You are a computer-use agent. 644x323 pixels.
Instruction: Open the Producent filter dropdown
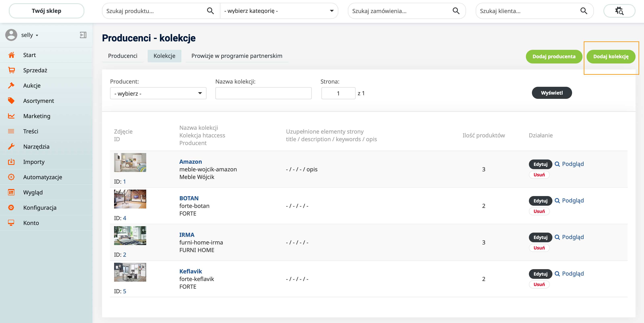click(x=158, y=93)
